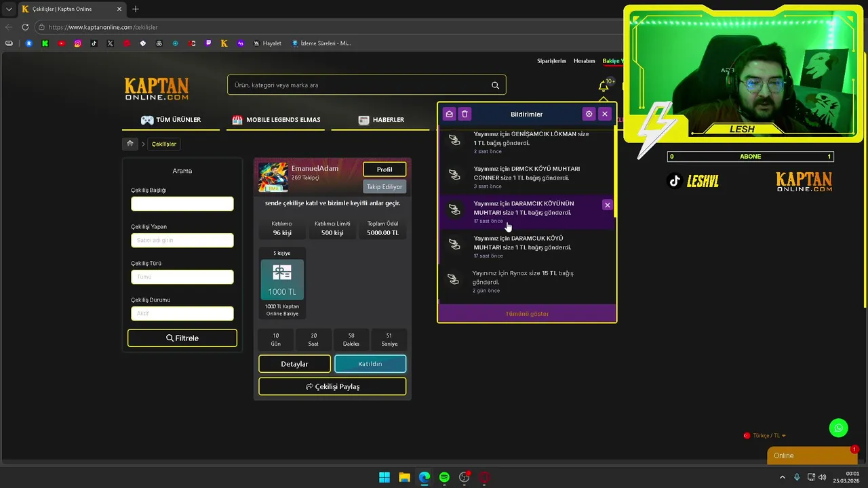
Task: Open the tab search dropdown arrow
Action: (x=9, y=9)
